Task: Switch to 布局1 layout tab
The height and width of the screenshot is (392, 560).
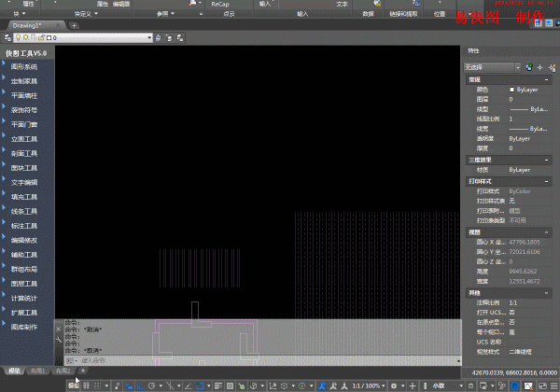Action: point(38,371)
